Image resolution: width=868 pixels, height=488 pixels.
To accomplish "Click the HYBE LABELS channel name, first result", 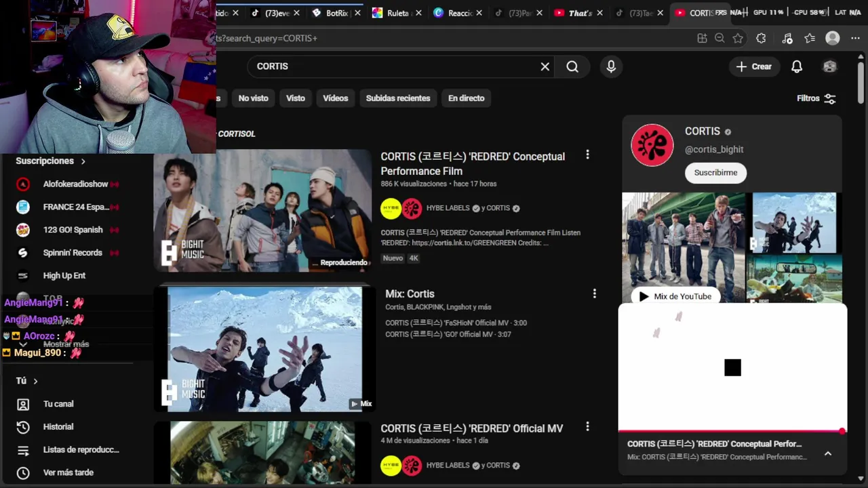I will tap(448, 208).
